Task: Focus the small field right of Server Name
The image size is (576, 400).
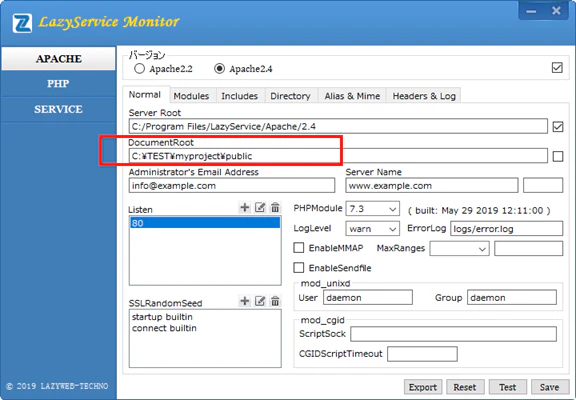Action: pyautogui.click(x=543, y=185)
